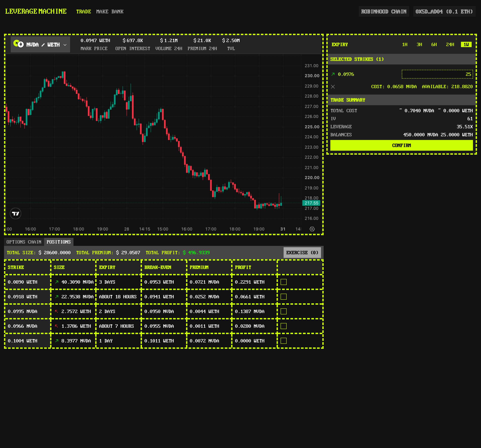
Task: Click the Break-Even column header
Action: click(158, 267)
